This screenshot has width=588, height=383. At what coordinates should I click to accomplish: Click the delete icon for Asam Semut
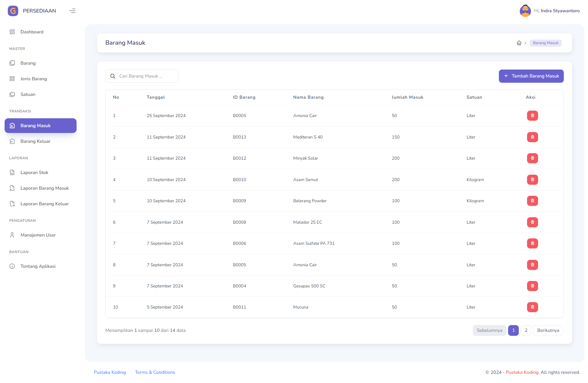(x=532, y=179)
